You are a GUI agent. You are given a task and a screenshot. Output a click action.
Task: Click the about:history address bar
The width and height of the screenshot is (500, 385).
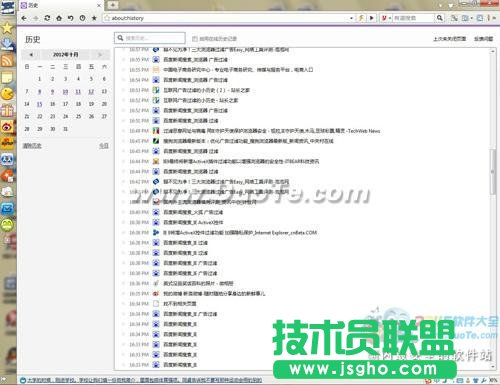(x=228, y=18)
